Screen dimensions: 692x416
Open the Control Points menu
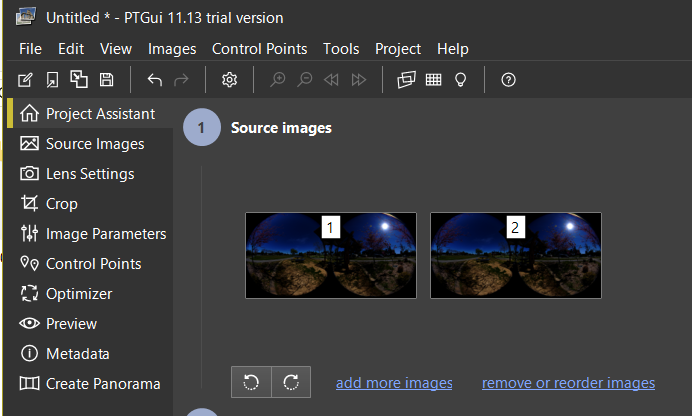tap(260, 49)
